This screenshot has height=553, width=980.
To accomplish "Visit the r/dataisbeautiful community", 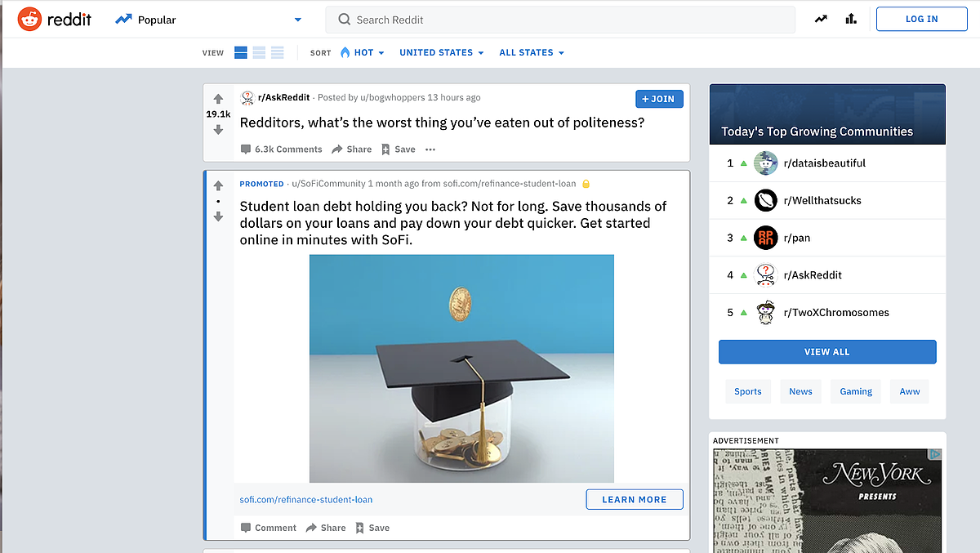I will tap(826, 163).
